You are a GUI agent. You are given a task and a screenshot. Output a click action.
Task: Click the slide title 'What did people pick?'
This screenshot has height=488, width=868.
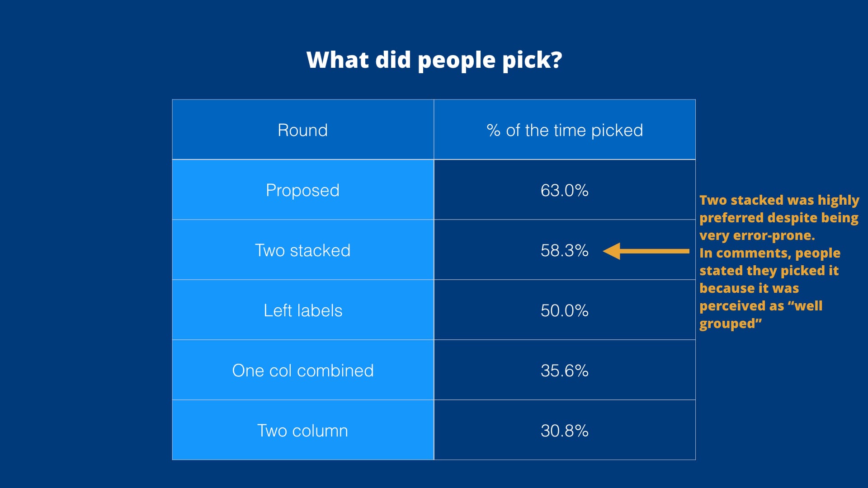click(x=434, y=60)
